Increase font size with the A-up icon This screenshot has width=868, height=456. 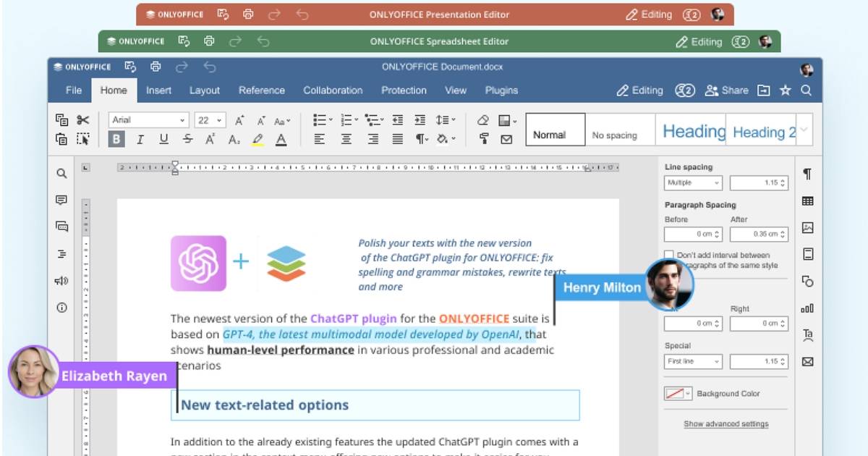coord(239,120)
